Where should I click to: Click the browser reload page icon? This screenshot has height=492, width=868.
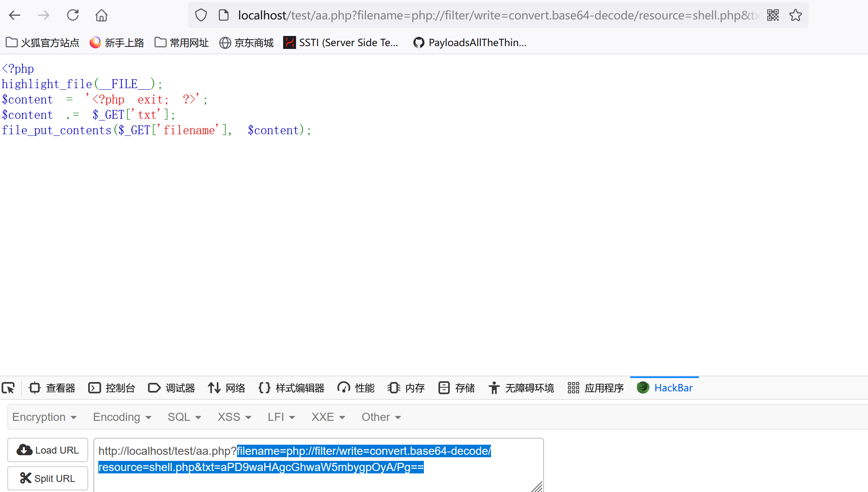(x=73, y=15)
